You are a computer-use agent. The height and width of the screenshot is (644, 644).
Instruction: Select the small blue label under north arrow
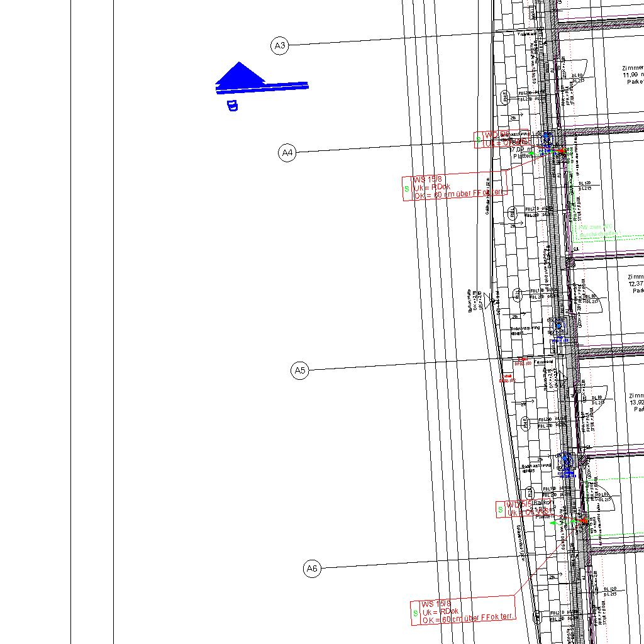click(x=232, y=106)
